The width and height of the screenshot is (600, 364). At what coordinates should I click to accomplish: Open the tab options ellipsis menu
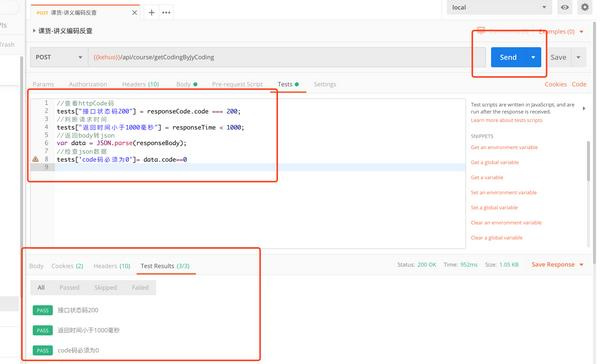[166, 13]
